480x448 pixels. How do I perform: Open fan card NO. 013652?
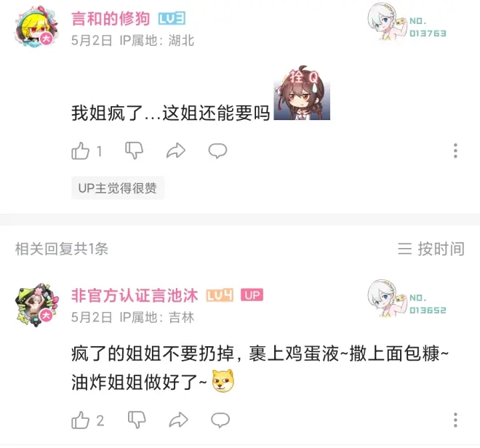coord(407,299)
